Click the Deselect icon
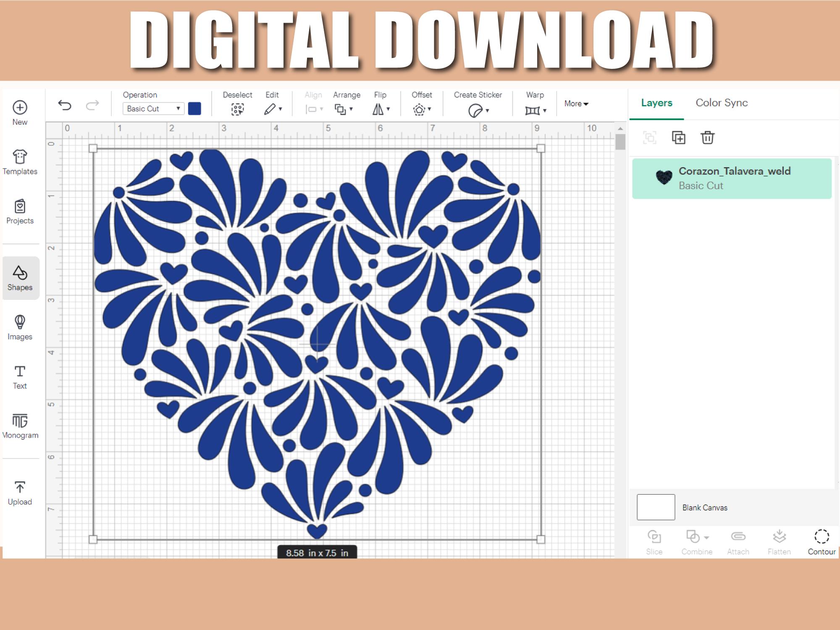 pos(238,108)
